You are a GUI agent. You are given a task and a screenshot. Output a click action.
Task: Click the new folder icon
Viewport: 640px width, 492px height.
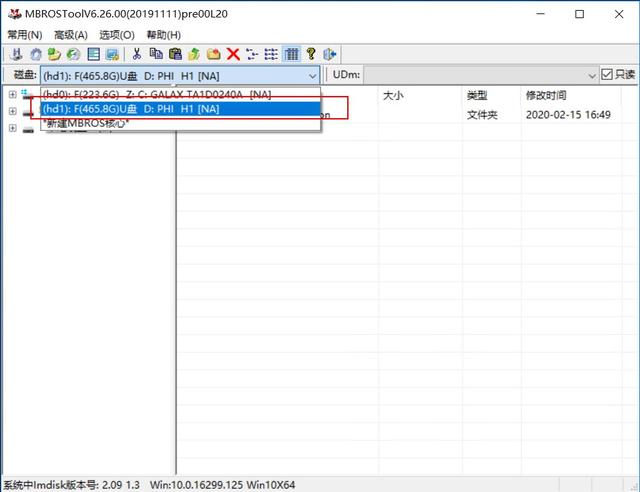[213, 54]
